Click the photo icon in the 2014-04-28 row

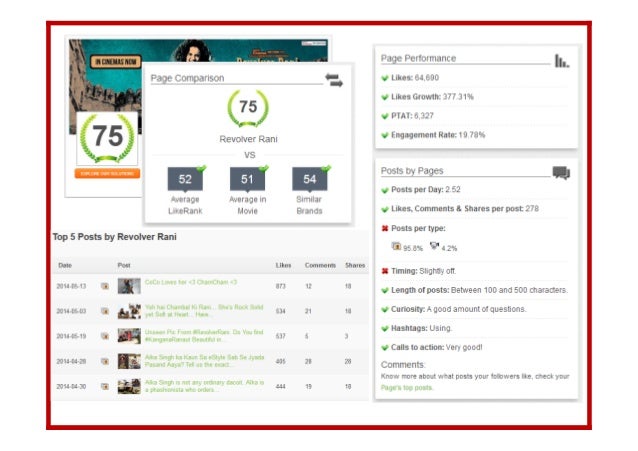pos(105,361)
